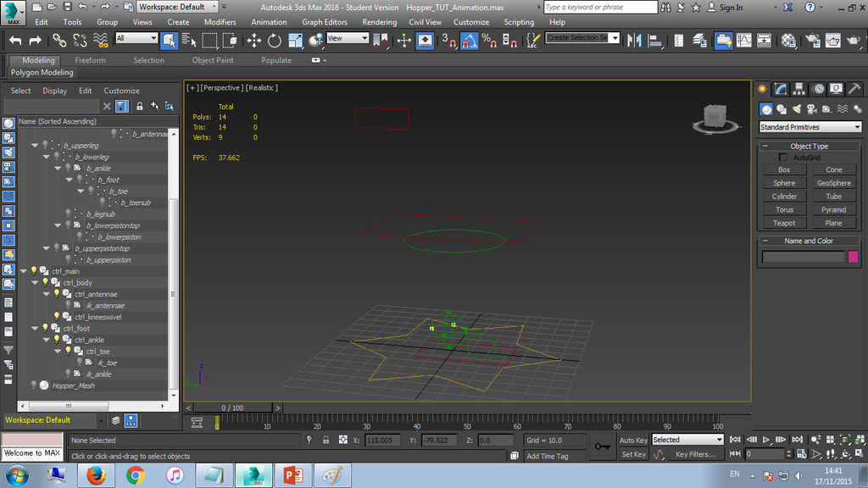This screenshot has width=868, height=488.
Task: Choose the Select and Rotate tool
Action: coord(274,41)
